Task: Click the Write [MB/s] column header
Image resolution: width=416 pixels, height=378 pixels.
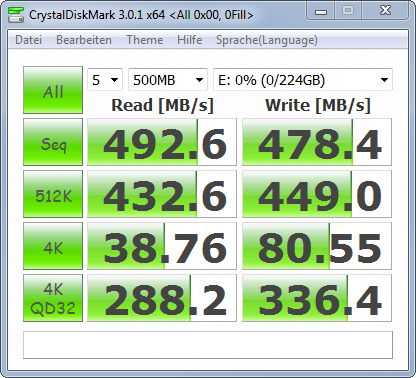Action: point(318,105)
